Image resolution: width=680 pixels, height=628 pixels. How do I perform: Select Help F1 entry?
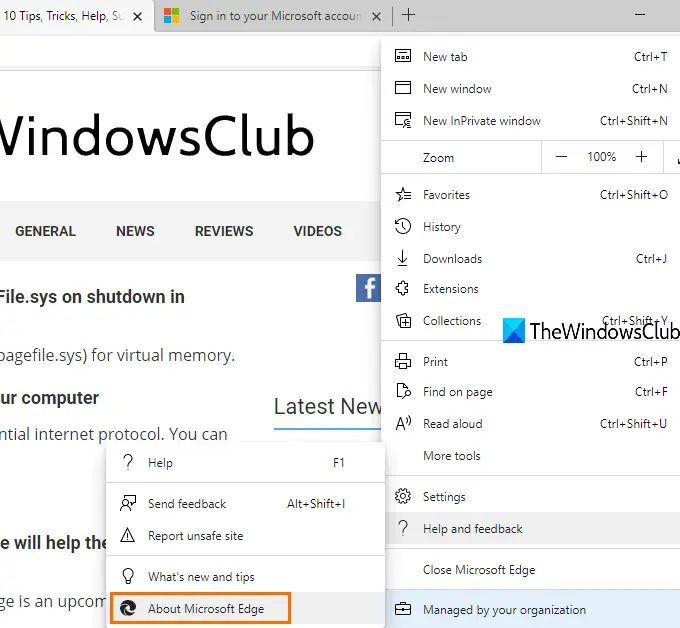click(245, 462)
